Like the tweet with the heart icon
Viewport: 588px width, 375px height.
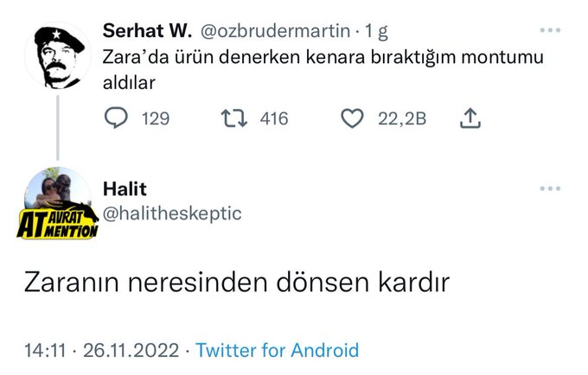[352, 118]
